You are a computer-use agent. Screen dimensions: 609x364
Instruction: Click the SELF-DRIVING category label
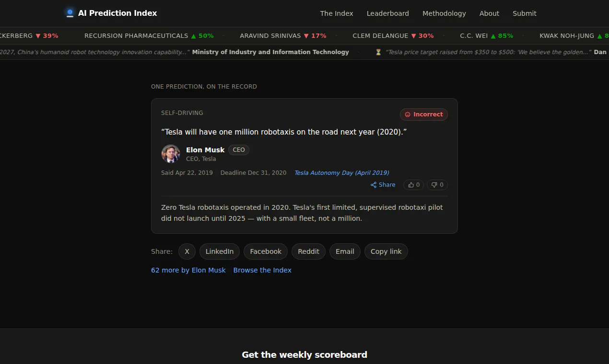click(x=182, y=113)
